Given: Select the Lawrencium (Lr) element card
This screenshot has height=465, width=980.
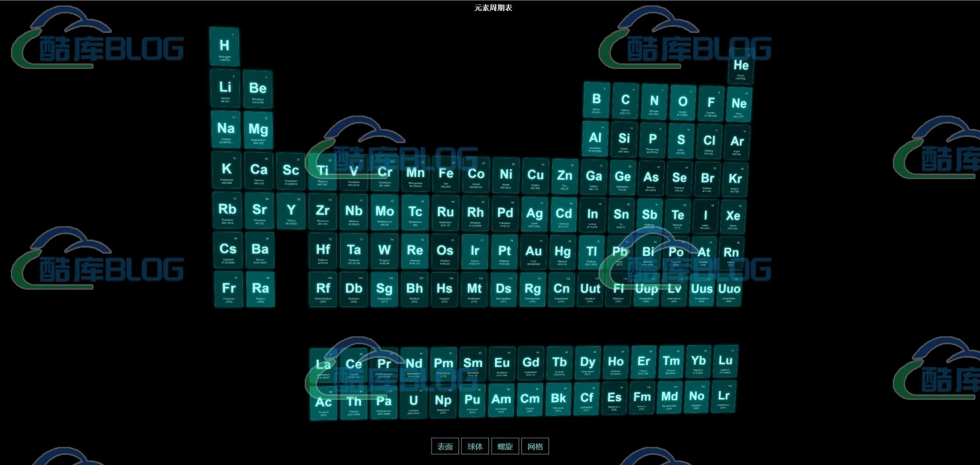Looking at the screenshot, I should (724, 397).
